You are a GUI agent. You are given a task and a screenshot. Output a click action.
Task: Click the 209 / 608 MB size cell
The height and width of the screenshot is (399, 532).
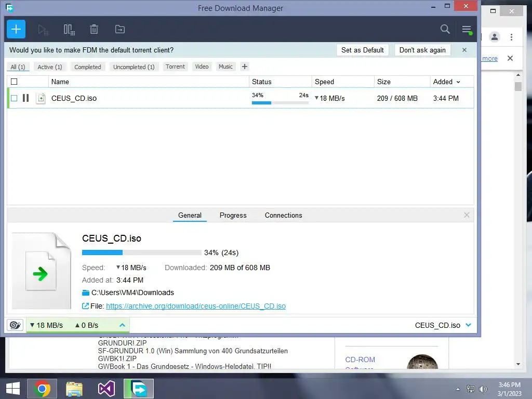[397, 98]
